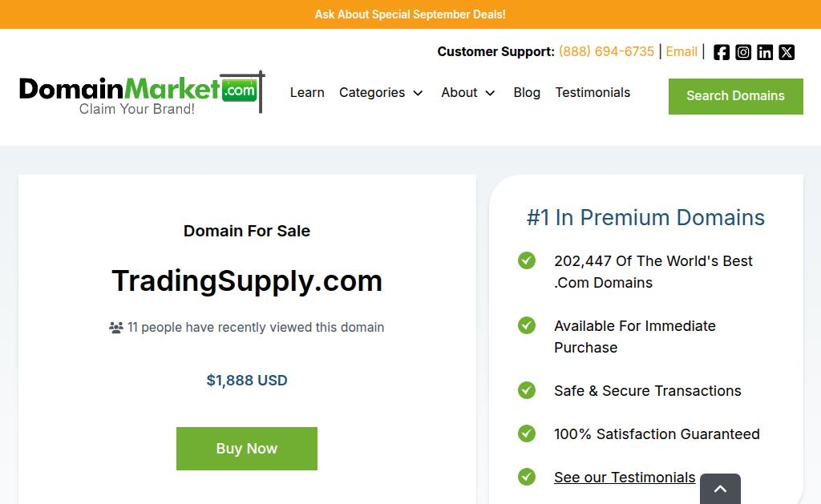
Task: Open the X (Twitter) social icon
Action: [787, 52]
